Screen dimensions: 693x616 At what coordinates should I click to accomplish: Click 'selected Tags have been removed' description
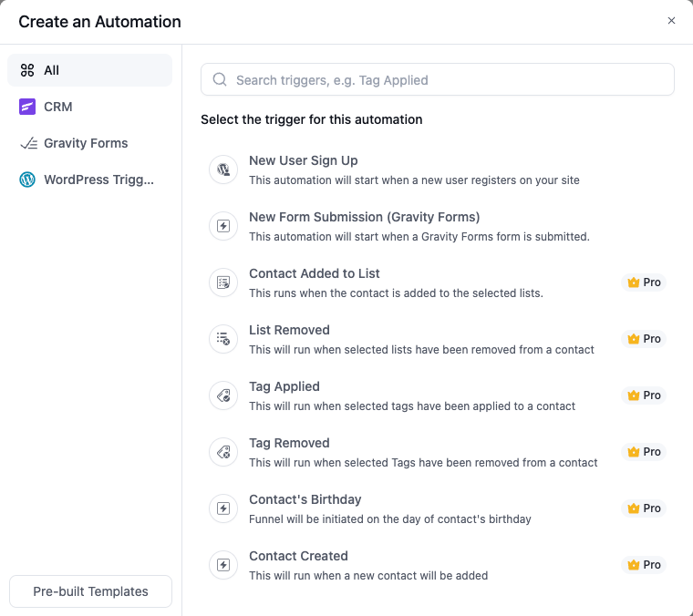[423, 463]
